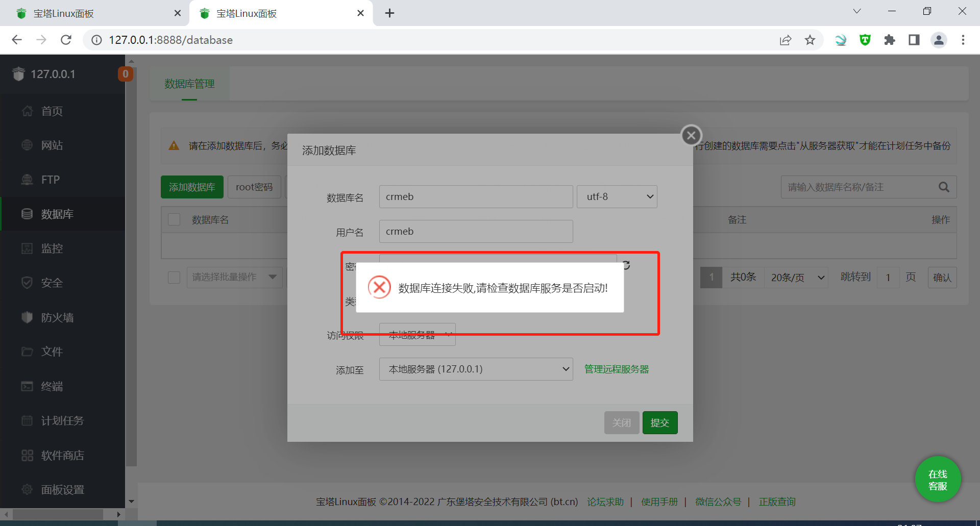Open the 使用手册 footer link
The width and height of the screenshot is (980, 526).
coord(659,502)
